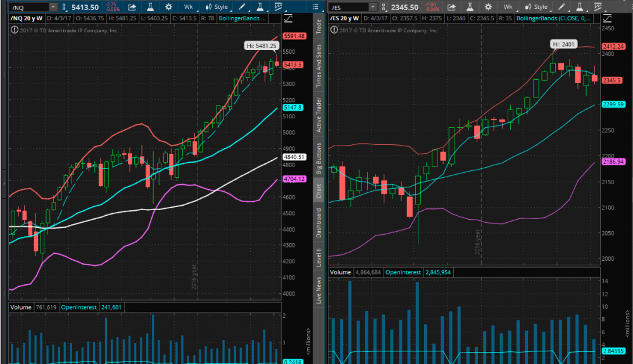Image resolution: width=633 pixels, height=364 pixels.
Task: Select the drawing pencil tool on /NQ chart
Action: (242, 7)
